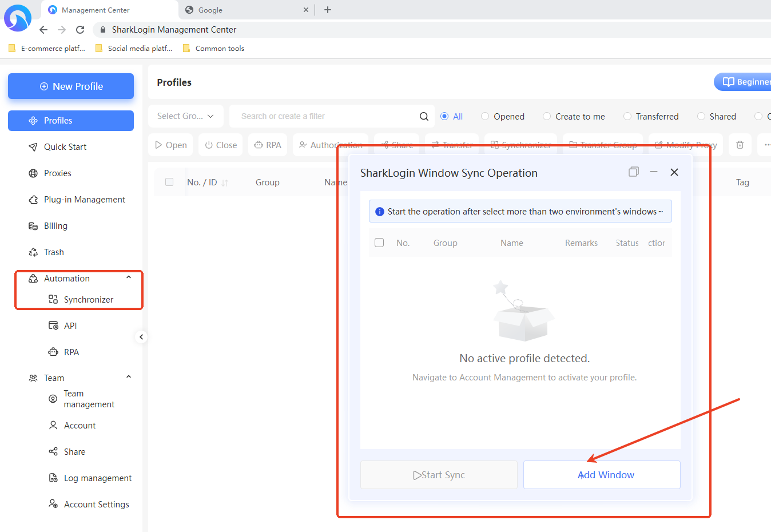Click the New Profile button
This screenshot has width=771, height=532.
[x=71, y=86]
